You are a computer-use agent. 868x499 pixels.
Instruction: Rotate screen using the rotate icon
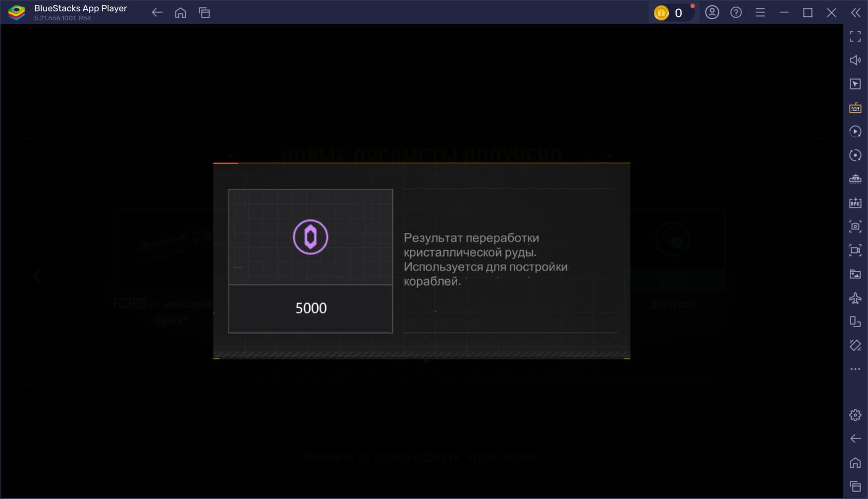[855, 321]
